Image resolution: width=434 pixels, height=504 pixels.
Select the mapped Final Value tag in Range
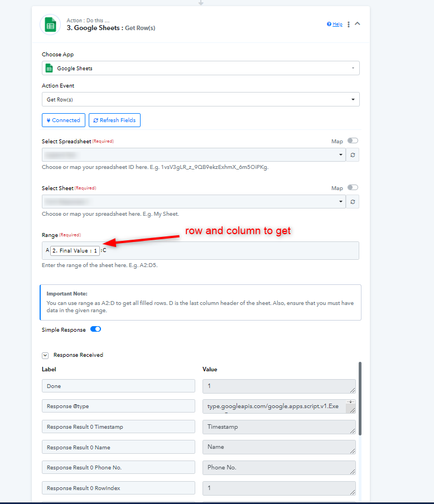point(75,251)
